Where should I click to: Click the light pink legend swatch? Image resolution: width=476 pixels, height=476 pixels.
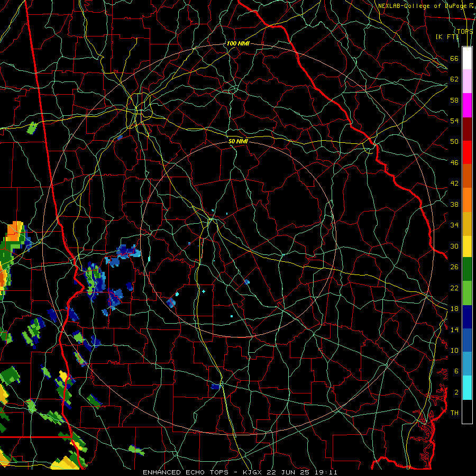467,81
